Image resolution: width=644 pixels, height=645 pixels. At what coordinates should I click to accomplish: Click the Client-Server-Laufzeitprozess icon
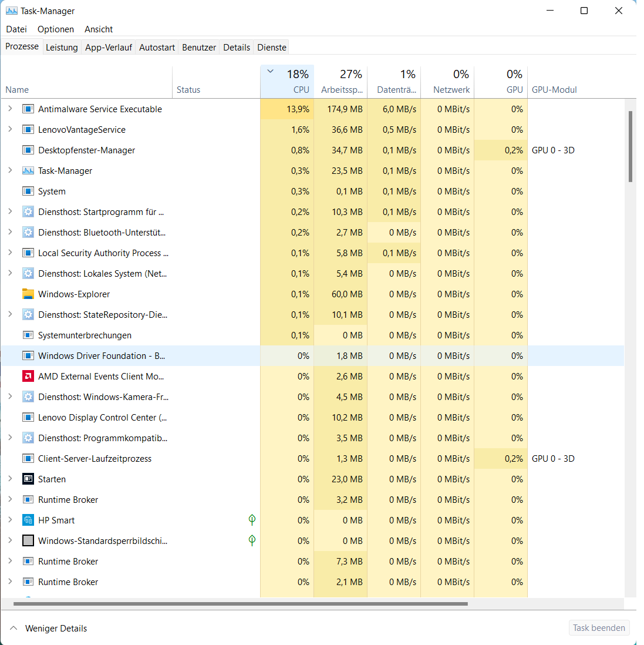[28, 459]
